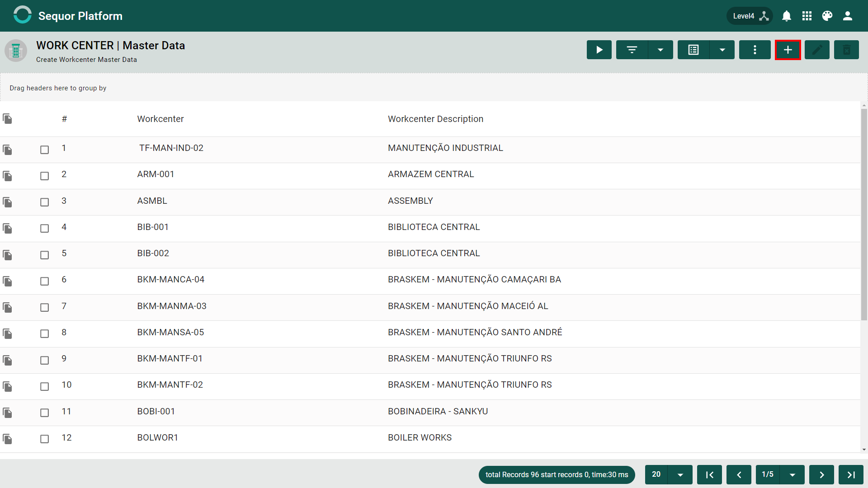Viewport: 868px width, 488px height.
Task: Open the more options vertical dots menu
Action: [755, 50]
